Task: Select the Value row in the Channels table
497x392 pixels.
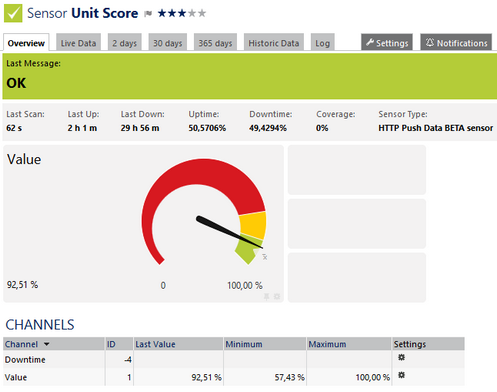Action: 234,377
